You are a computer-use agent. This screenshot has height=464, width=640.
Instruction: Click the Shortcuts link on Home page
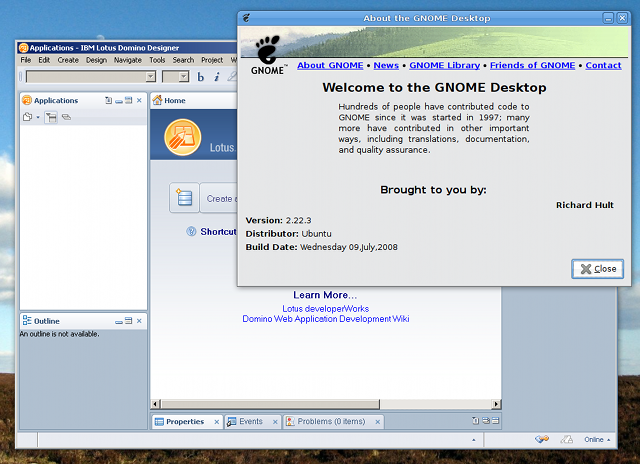point(218,232)
